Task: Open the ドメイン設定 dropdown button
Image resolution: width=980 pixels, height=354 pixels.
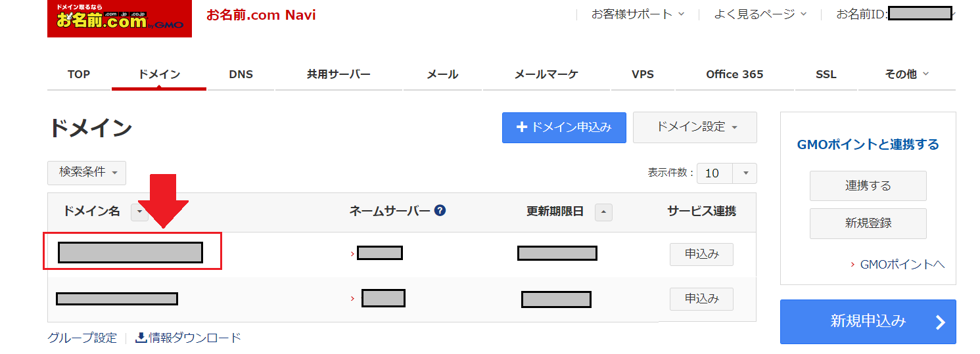Action: [695, 127]
